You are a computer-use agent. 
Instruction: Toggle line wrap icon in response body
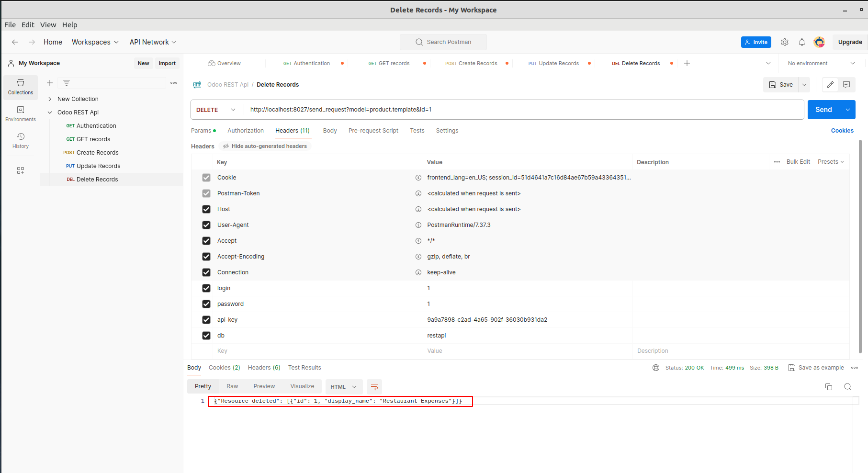pyautogui.click(x=374, y=387)
